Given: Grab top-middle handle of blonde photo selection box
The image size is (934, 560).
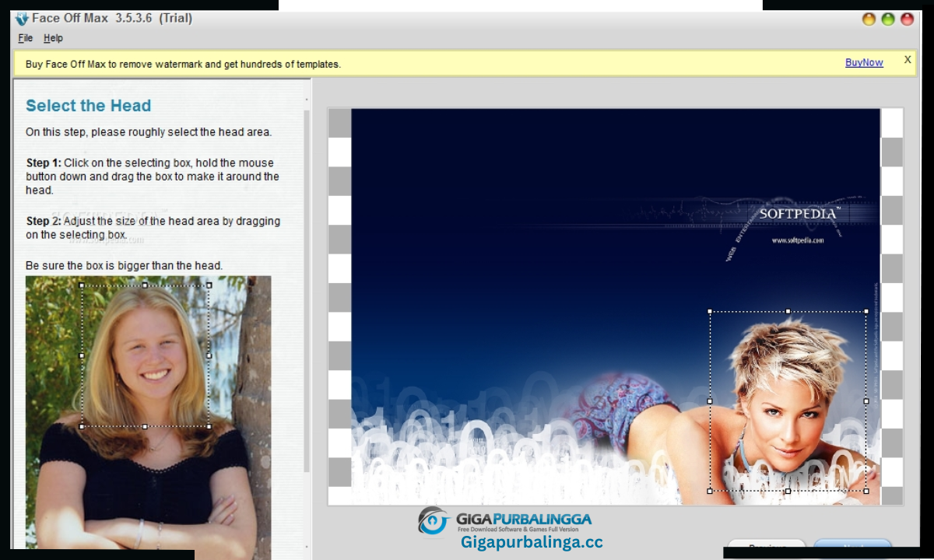Looking at the screenshot, I should (x=146, y=285).
